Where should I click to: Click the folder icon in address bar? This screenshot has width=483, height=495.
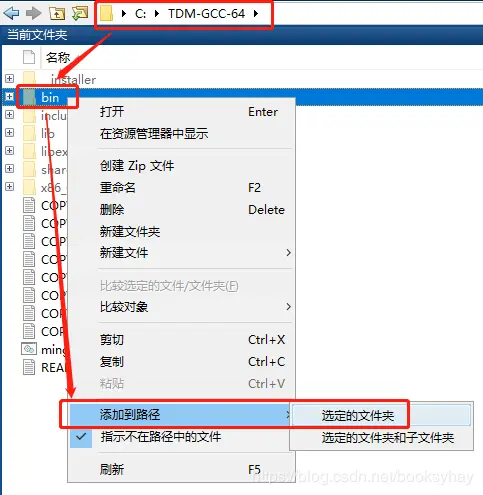coord(106,14)
